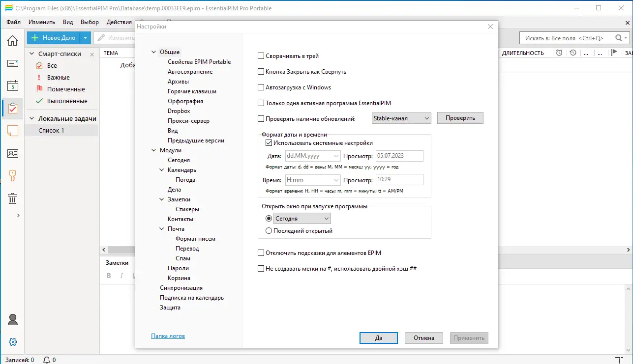Select the Важные smart list
633x364 pixels.
pos(58,77)
